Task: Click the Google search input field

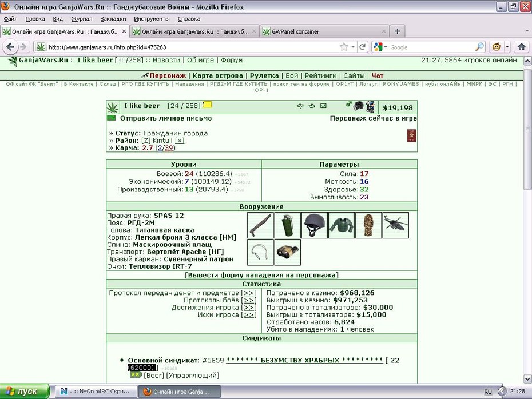Action: (x=431, y=47)
